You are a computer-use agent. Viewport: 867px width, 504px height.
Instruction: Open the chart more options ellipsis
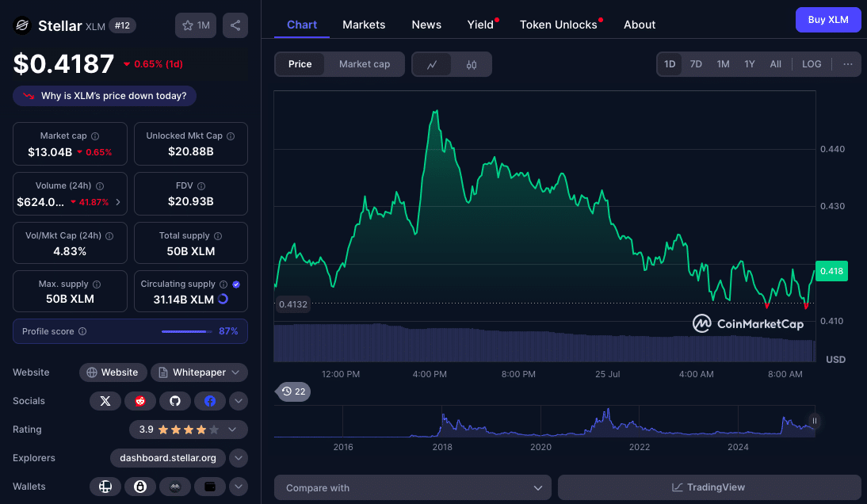coord(848,64)
